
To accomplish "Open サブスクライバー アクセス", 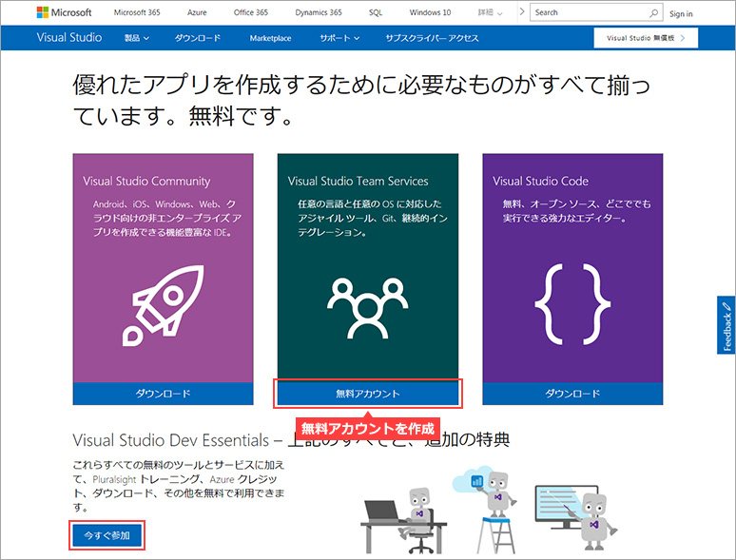I will pyautogui.click(x=432, y=38).
